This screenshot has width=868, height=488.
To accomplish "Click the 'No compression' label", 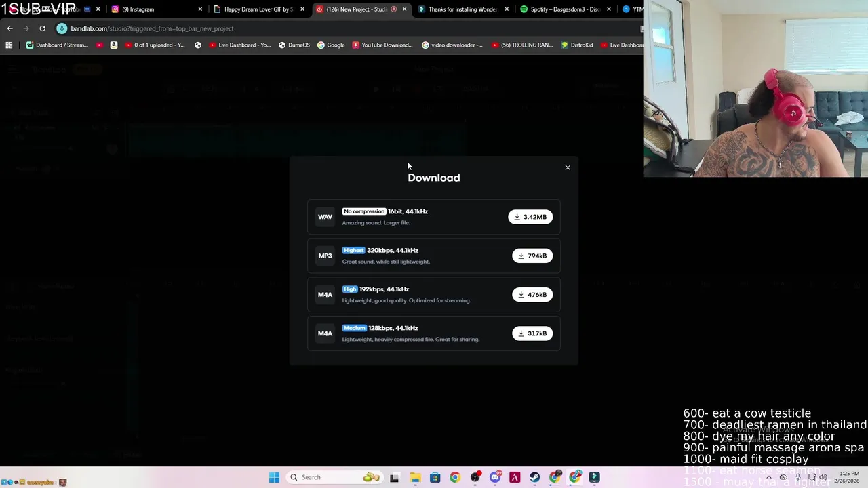I will click(x=364, y=211).
